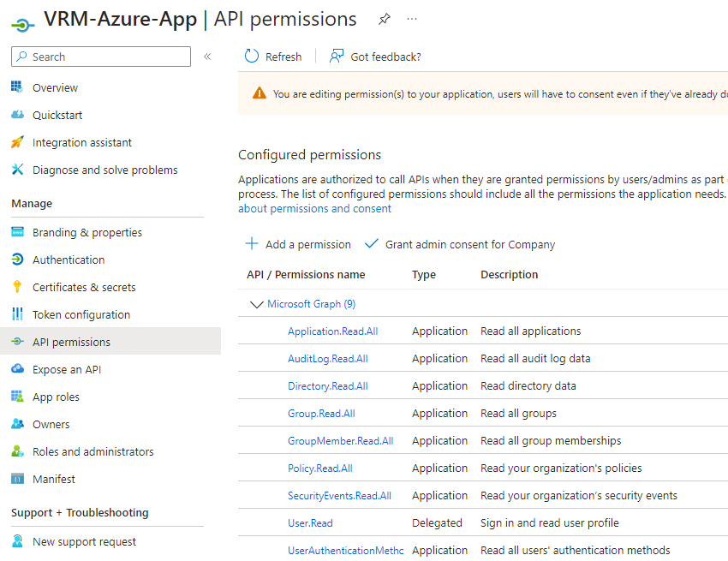This screenshot has height=561, width=728.
Task: Click the App roles icon
Action: tap(17, 397)
